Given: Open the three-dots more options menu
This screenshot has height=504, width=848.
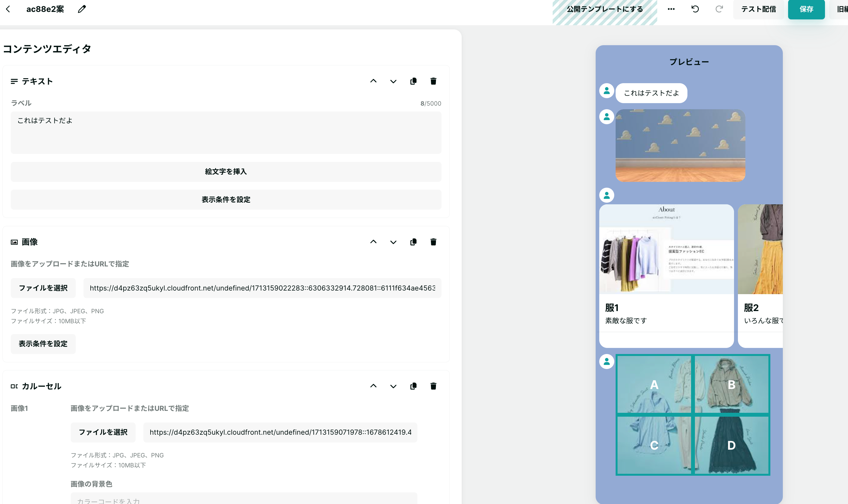Looking at the screenshot, I should [671, 9].
